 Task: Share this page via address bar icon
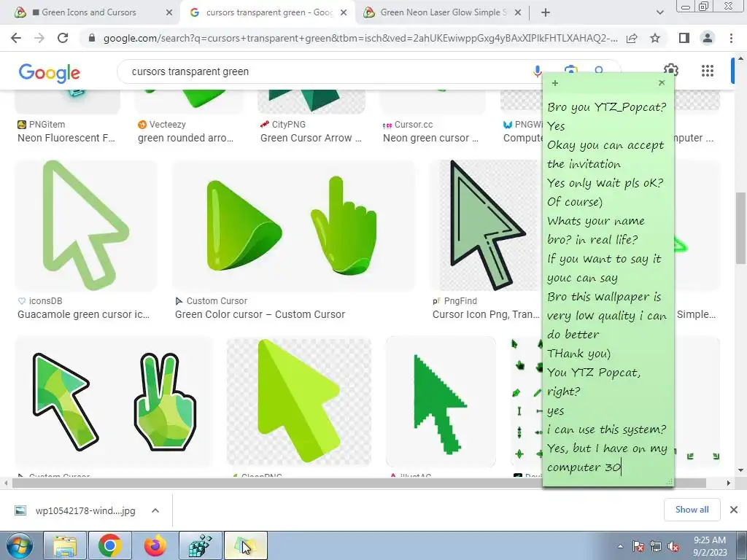[632, 38]
